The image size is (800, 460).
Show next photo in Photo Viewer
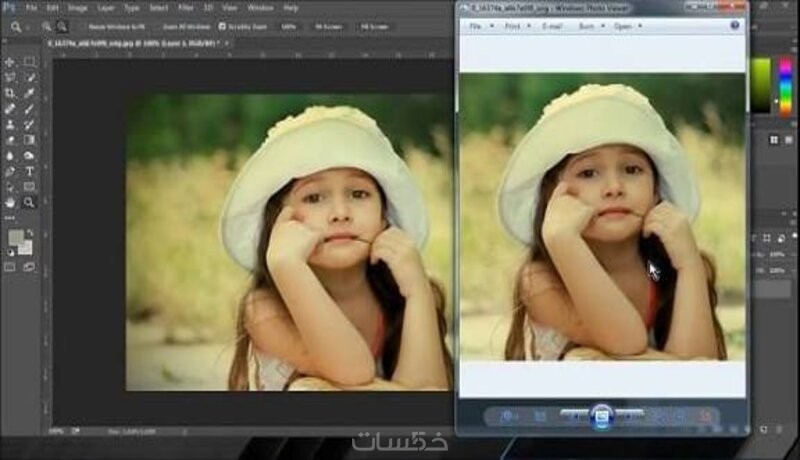point(629,415)
